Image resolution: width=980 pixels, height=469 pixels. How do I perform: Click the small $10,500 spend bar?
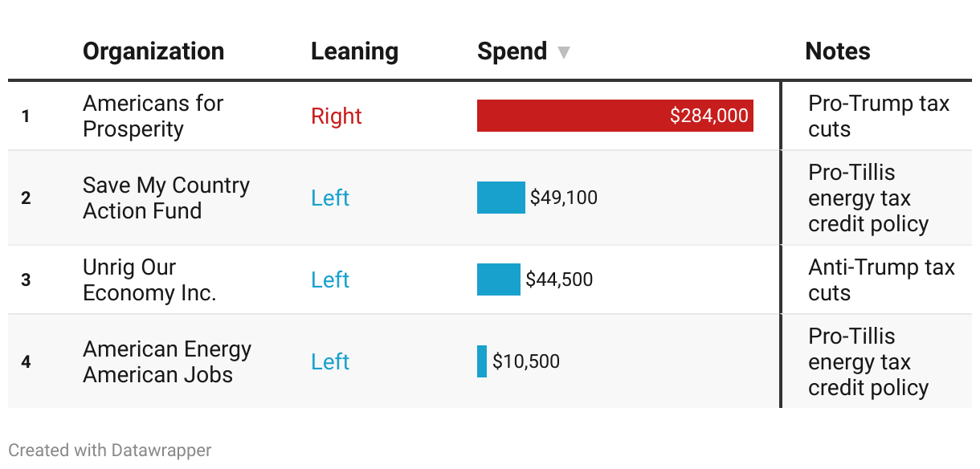482,361
